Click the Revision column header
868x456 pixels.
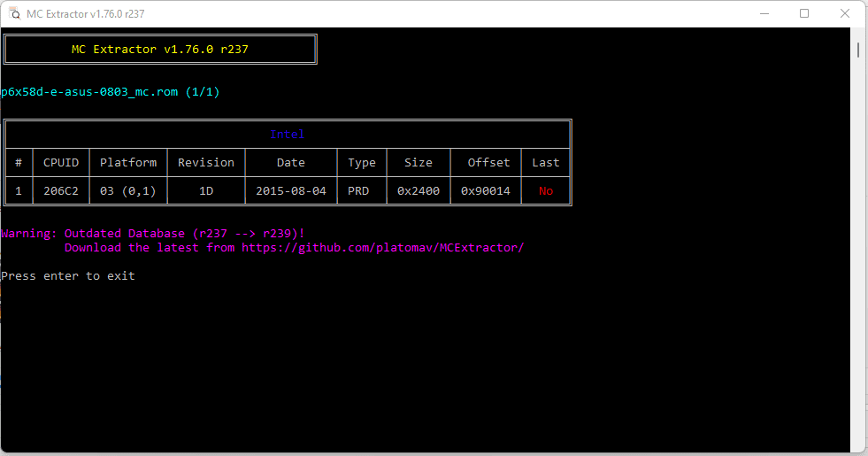pyautogui.click(x=206, y=162)
